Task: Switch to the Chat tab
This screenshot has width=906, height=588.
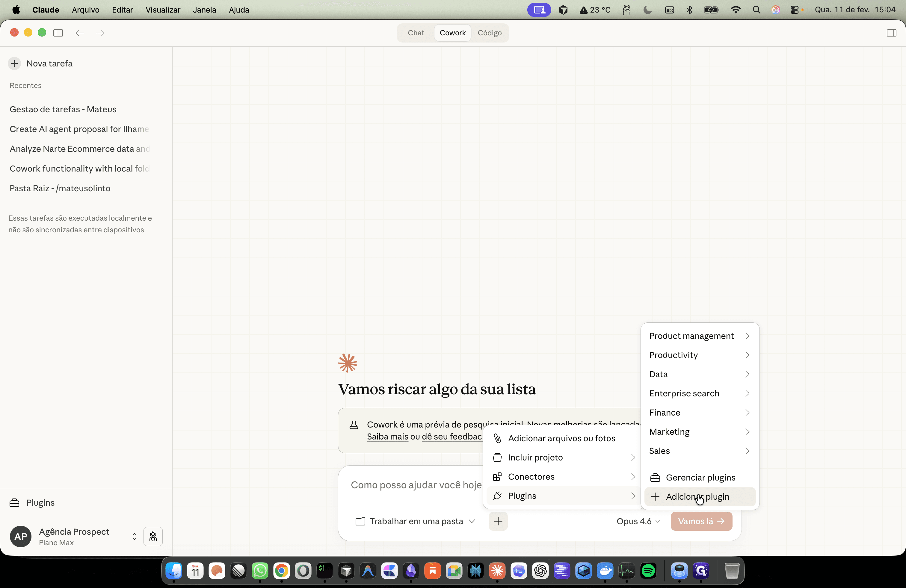Action: pos(416,33)
